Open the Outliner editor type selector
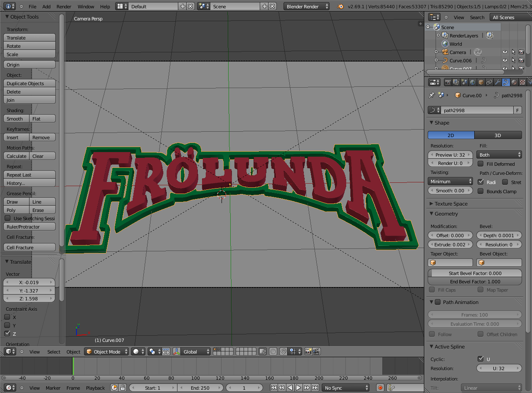This screenshot has width=532, height=393. (x=434, y=17)
